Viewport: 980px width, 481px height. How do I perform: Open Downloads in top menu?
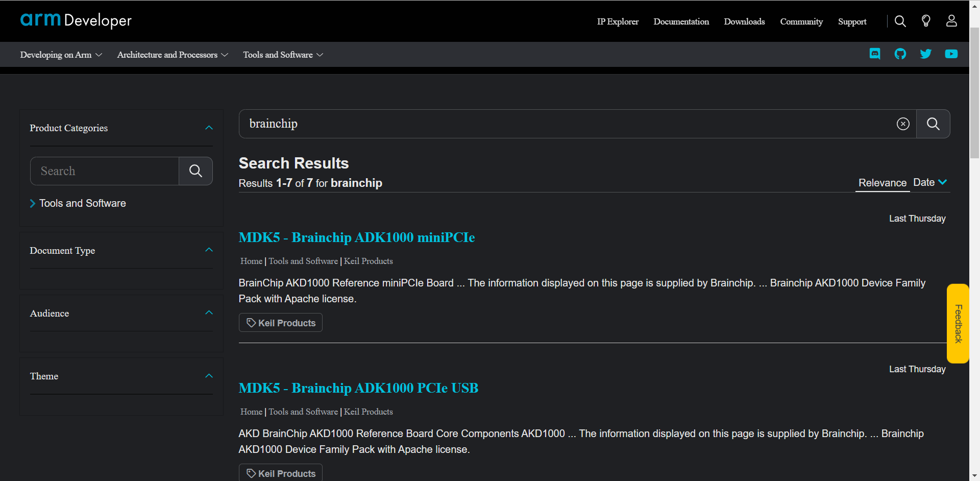744,21
